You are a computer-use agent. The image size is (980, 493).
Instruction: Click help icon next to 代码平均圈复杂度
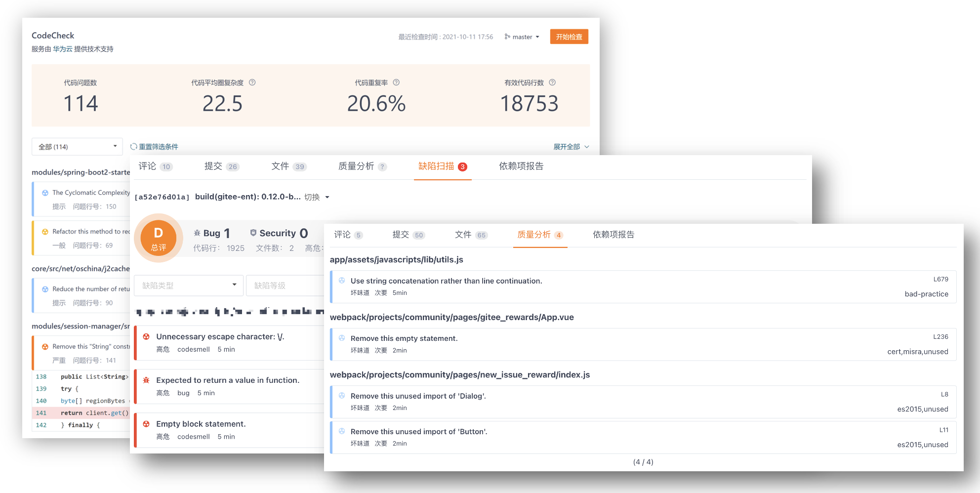pyautogui.click(x=252, y=82)
